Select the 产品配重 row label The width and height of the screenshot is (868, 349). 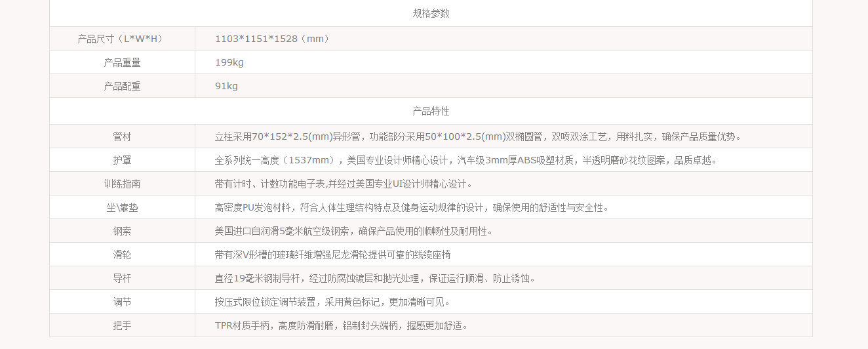pos(122,86)
